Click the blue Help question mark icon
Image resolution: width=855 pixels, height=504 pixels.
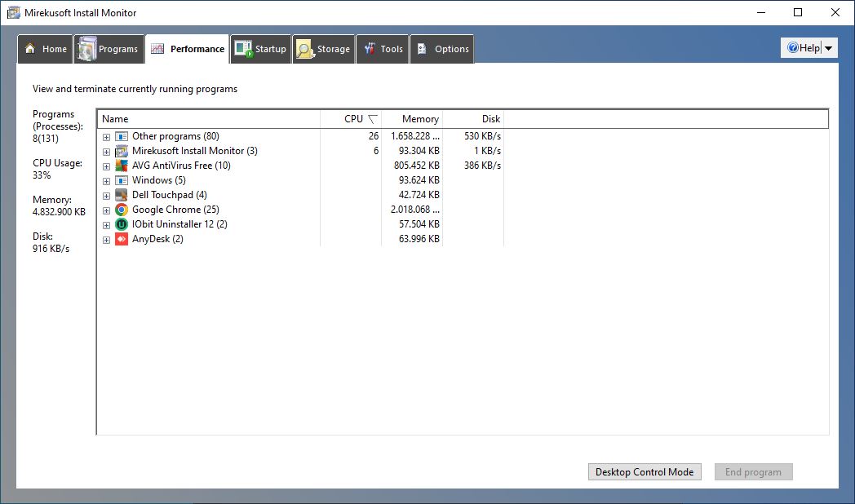[793, 48]
